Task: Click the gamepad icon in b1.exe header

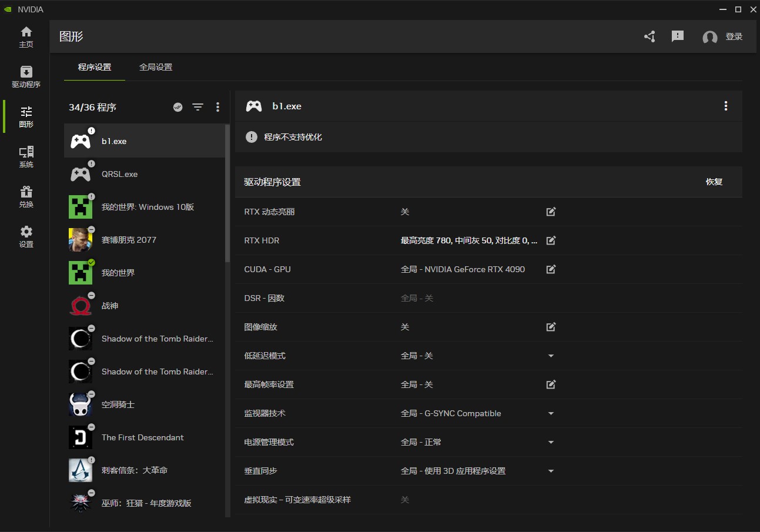Action: point(254,106)
